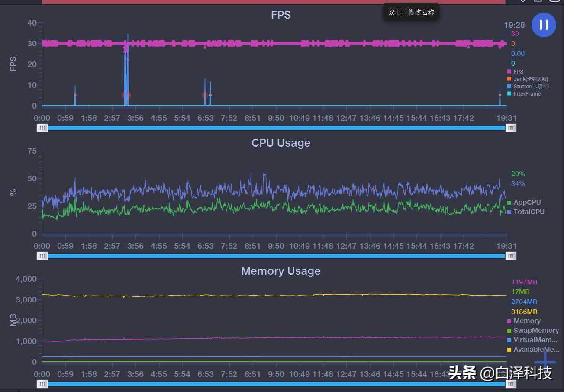Click the right range handle under CPU Usage chart
This screenshot has height=392, width=564.
click(511, 256)
